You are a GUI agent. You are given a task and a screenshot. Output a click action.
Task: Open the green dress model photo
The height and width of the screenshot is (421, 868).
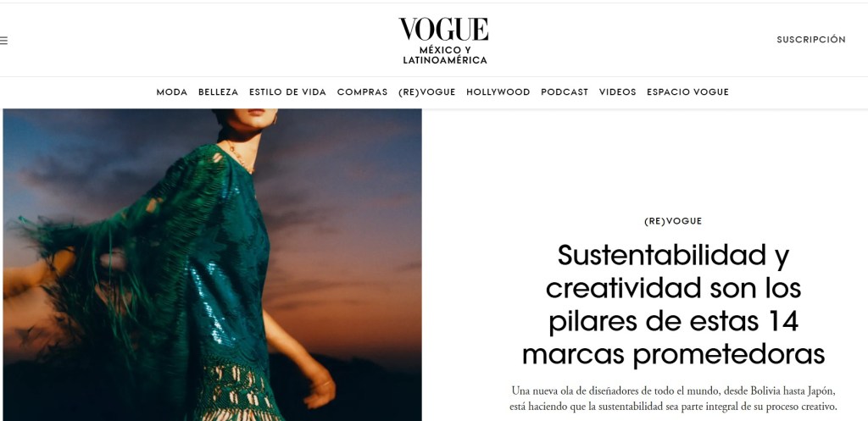213,264
